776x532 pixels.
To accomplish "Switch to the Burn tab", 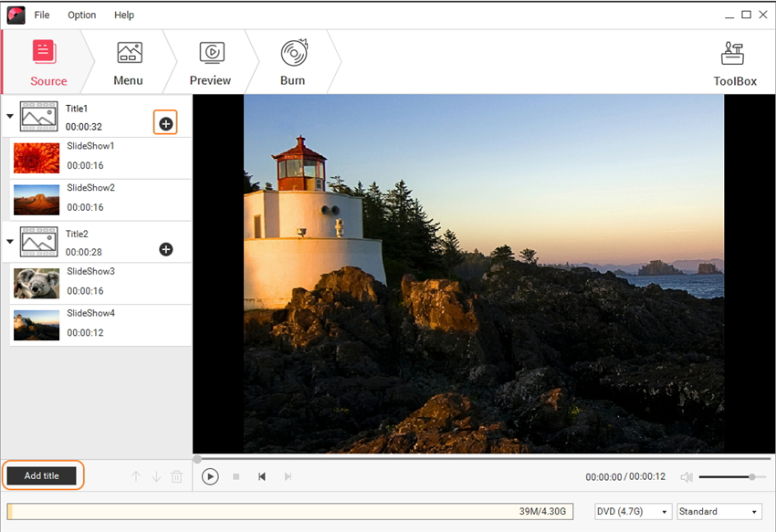I will (292, 64).
